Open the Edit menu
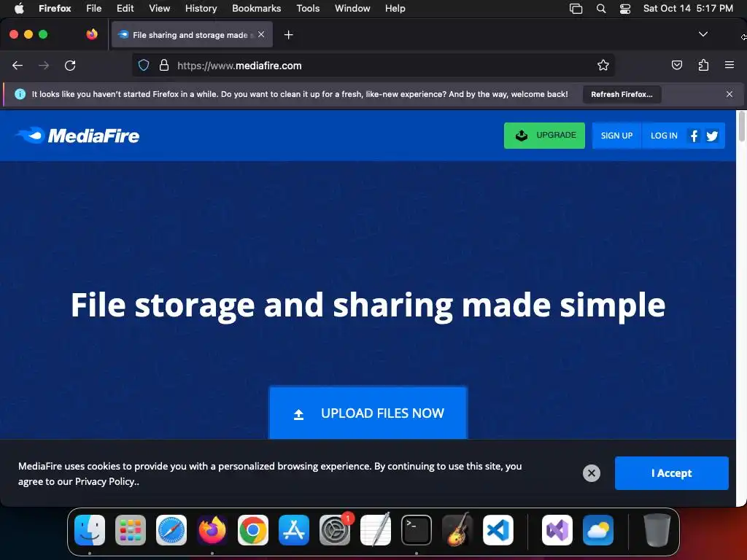 [x=125, y=8]
